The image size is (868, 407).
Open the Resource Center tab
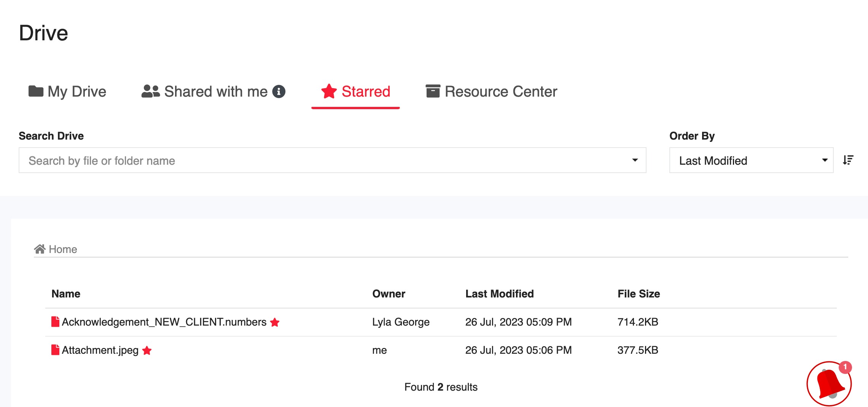tap(491, 92)
